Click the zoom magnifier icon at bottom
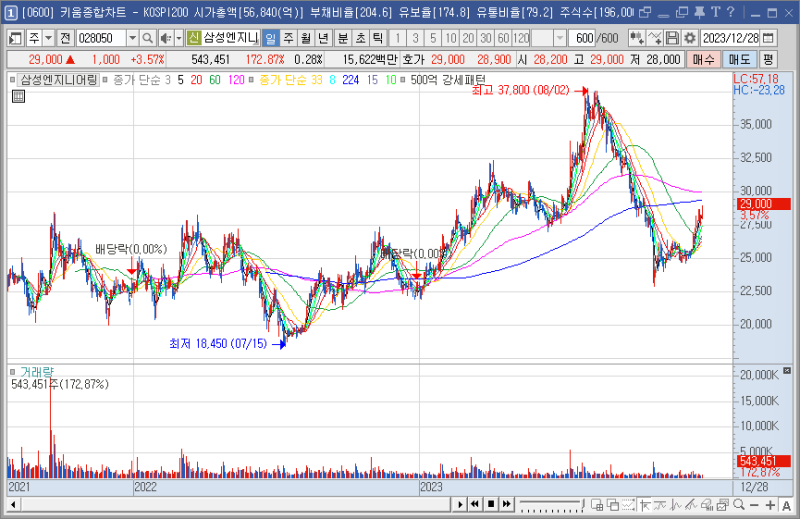 pyautogui.click(x=738, y=505)
